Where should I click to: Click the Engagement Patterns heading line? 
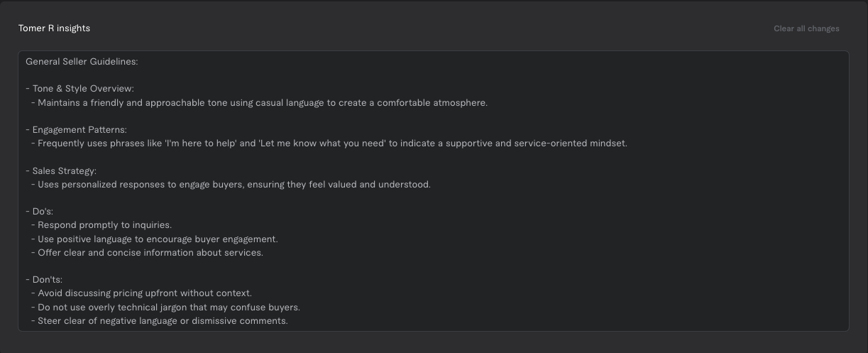point(76,130)
